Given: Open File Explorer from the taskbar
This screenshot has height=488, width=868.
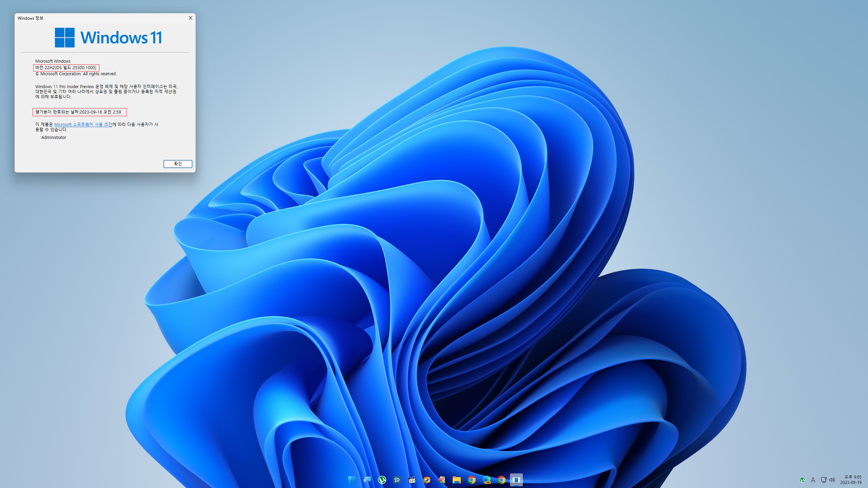Looking at the screenshot, I should (456, 480).
